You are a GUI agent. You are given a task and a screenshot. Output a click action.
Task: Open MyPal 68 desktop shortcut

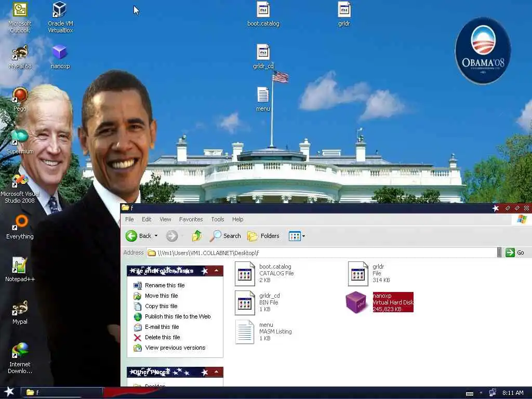coord(20,57)
